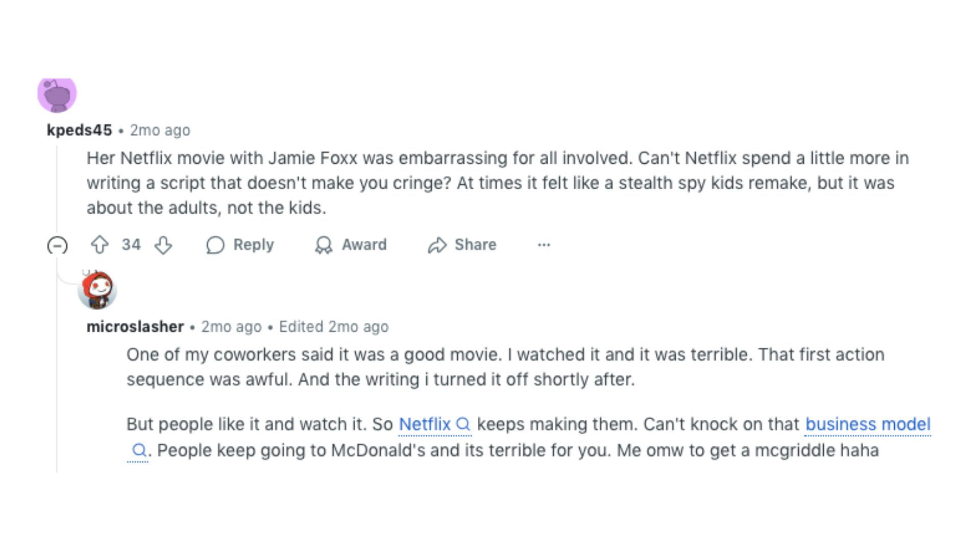
Task: Open microslasher's red-hooded avatar
Action: [97, 290]
